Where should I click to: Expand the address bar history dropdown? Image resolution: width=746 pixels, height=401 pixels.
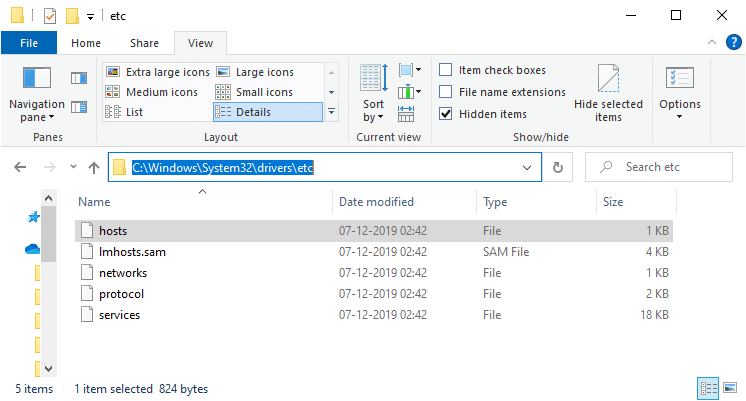point(527,167)
